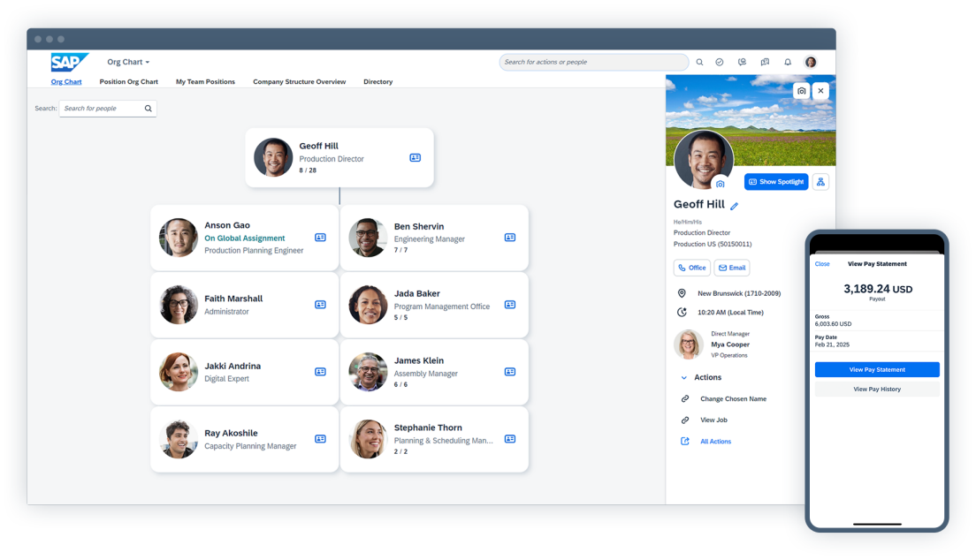Collapse the Actions section
This screenshot has width=976, height=560.
(683, 377)
